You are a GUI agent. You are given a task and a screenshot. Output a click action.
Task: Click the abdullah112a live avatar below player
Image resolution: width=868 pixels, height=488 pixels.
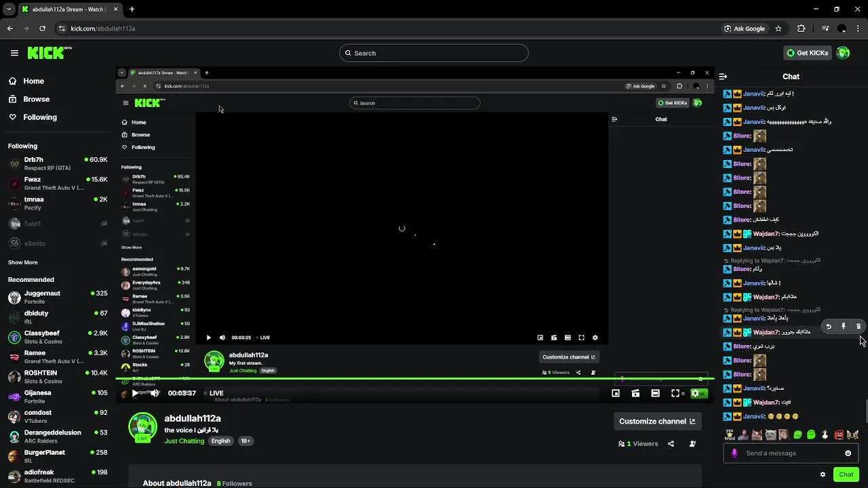(142, 427)
